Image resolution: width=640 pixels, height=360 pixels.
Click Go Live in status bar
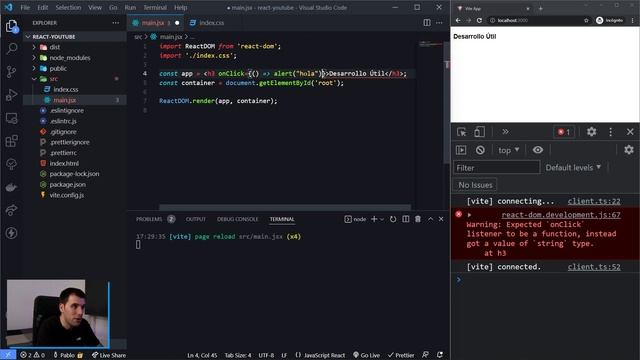(x=367, y=355)
